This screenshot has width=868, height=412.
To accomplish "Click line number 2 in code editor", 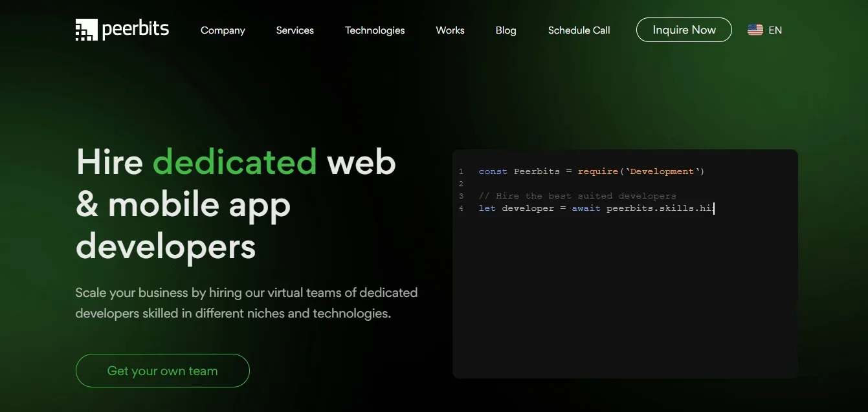I will coord(461,184).
